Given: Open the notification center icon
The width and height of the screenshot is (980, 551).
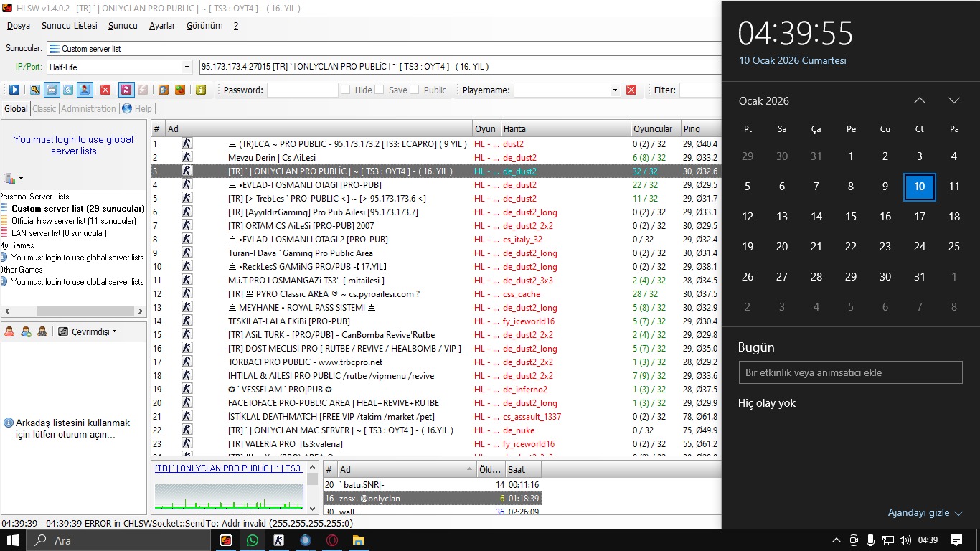Looking at the screenshot, I should 956,540.
